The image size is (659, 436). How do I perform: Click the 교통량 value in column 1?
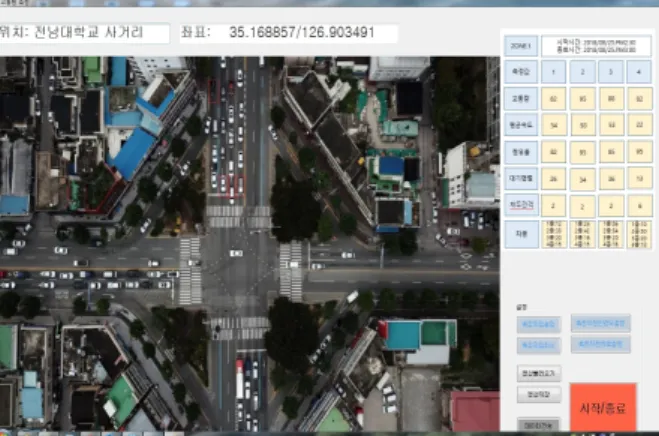click(x=553, y=99)
